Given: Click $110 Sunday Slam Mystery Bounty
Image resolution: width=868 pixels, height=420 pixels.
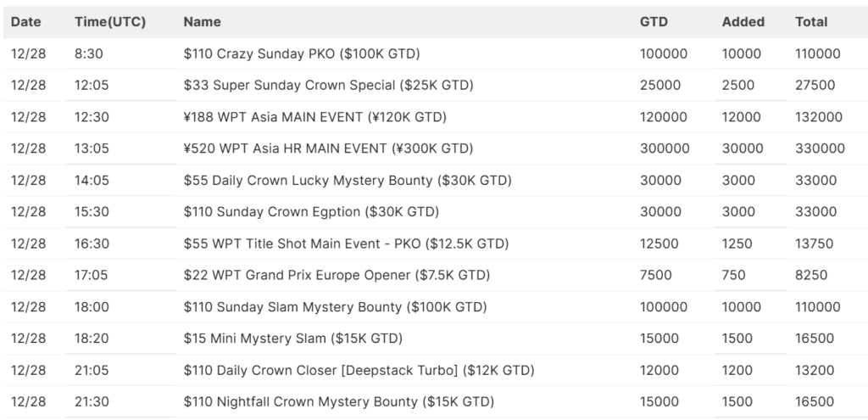Looking at the screenshot, I should (x=335, y=306).
